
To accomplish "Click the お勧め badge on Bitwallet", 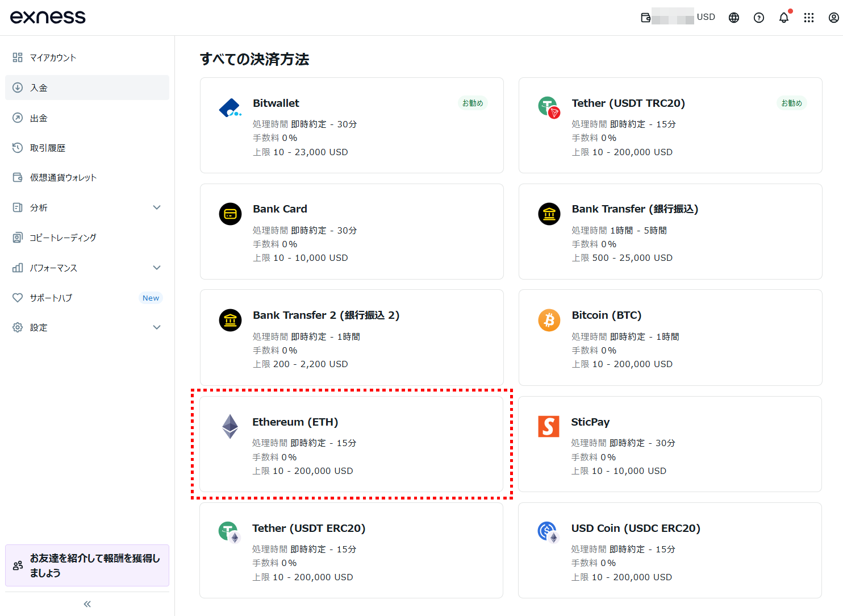I will (473, 103).
